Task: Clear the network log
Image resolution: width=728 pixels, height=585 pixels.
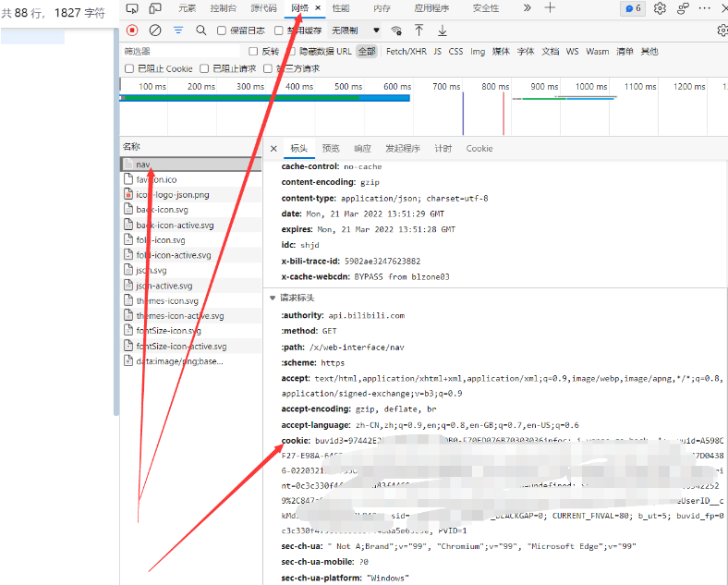Action: (x=155, y=30)
